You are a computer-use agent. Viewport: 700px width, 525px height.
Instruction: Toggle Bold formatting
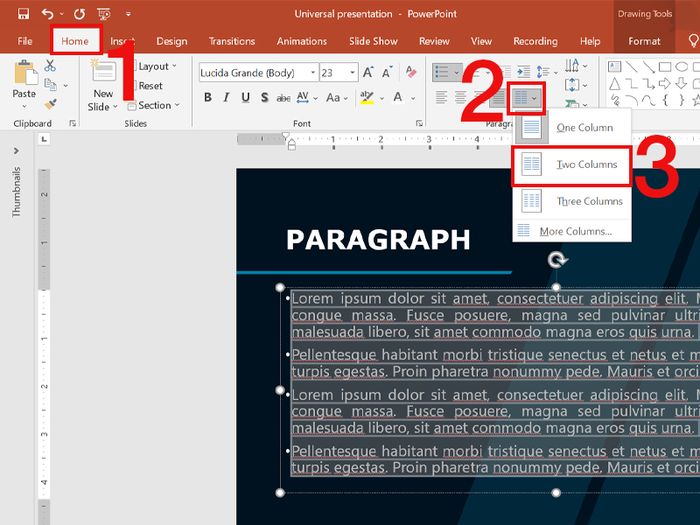point(208,98)
